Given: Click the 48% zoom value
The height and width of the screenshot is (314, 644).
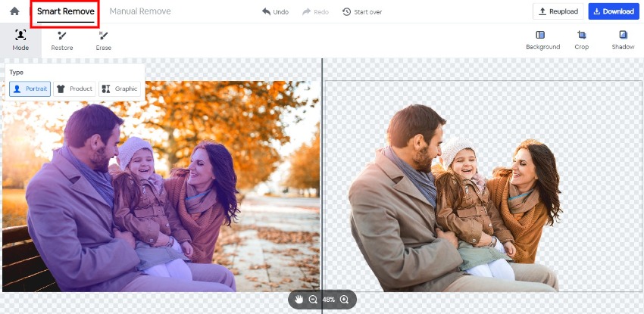Looking at the screenshot, I should click(x=329, y=300).
